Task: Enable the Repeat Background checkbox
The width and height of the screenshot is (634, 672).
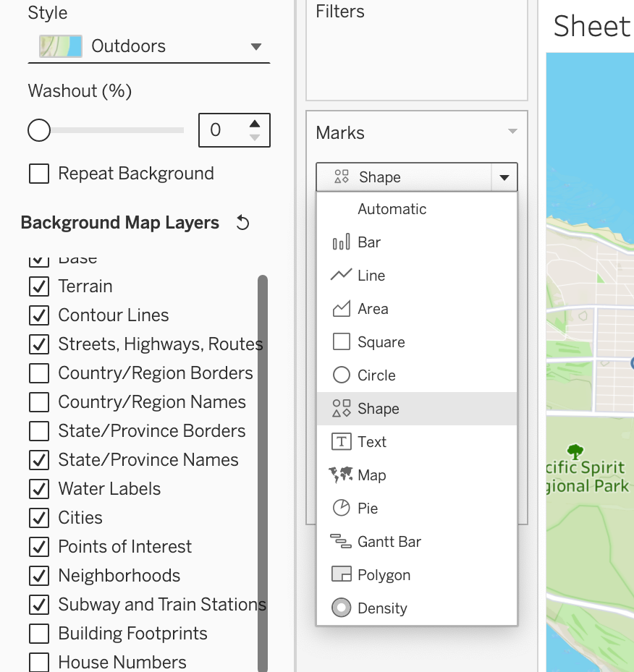Action: tap(39, 174)
